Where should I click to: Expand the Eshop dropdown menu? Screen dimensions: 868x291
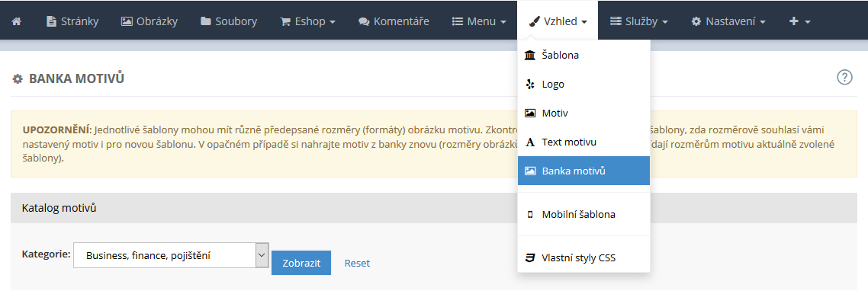click(308, 21)
